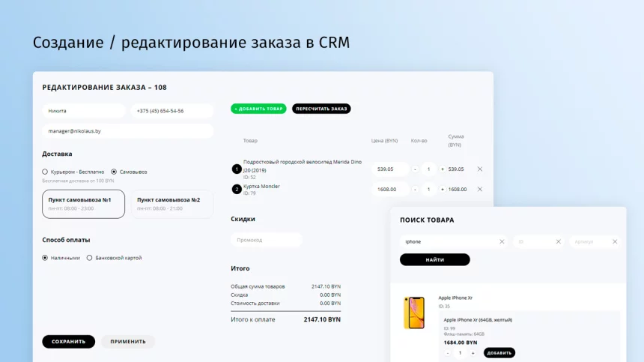Viewport: 644px width, 362px height.
Task: Save the order with Сохранить button
Action: 69,342
